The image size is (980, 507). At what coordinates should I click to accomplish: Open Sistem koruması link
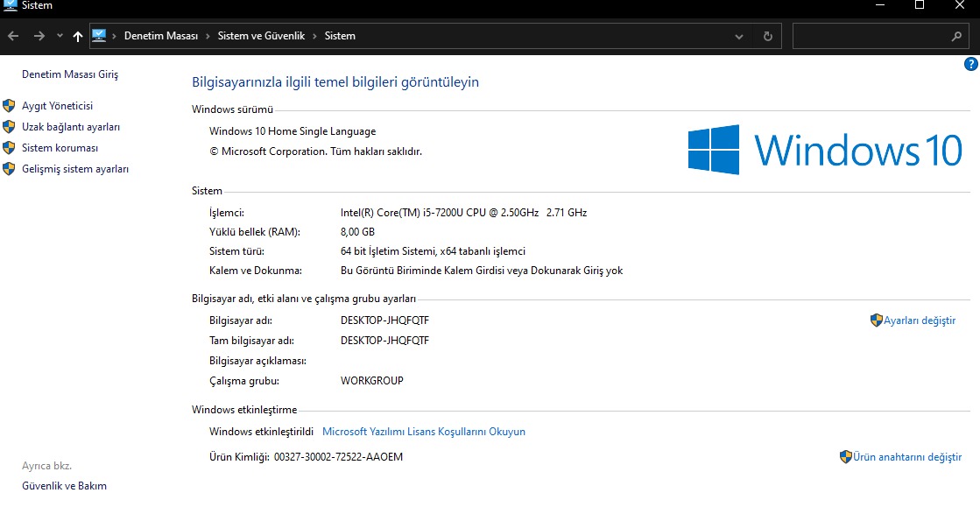click(60, 148)
